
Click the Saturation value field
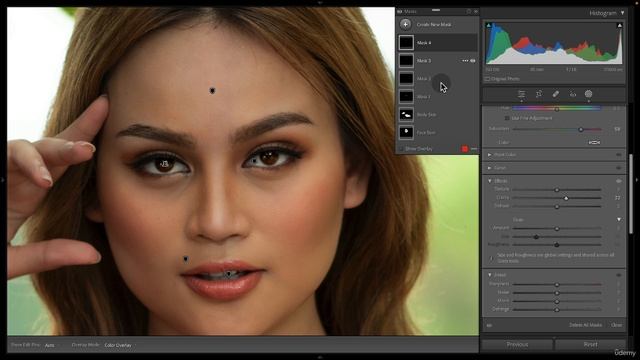pyautogui.click(x=617, y=129)
